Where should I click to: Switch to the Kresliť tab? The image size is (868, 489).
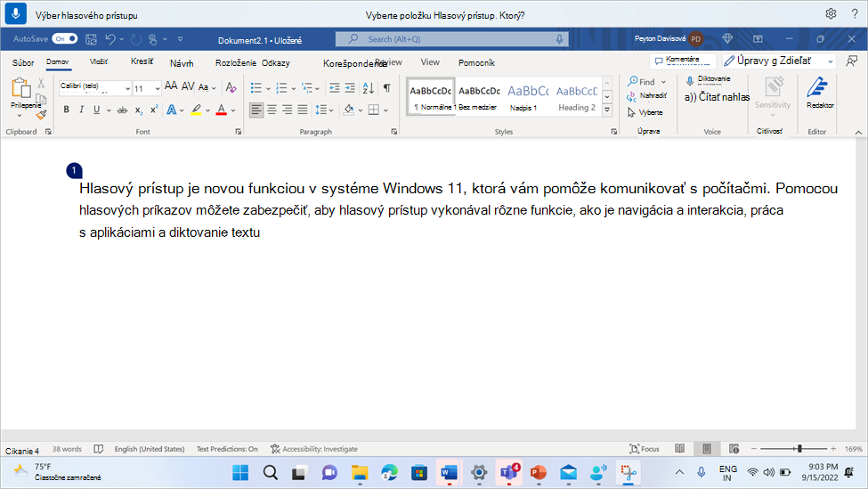point(142,61)
